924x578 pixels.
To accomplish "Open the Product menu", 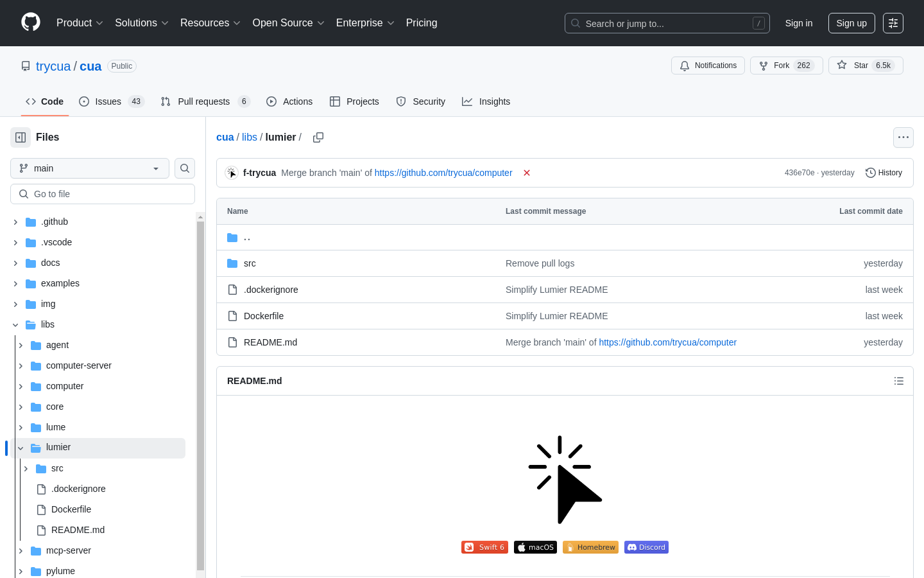I will tap(80, 23).
